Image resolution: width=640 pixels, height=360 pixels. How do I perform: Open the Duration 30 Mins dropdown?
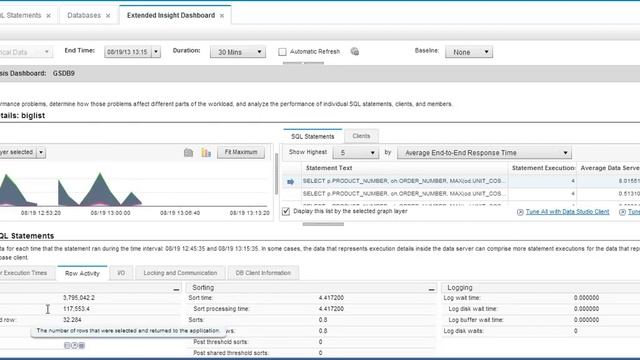coord(238,52)
